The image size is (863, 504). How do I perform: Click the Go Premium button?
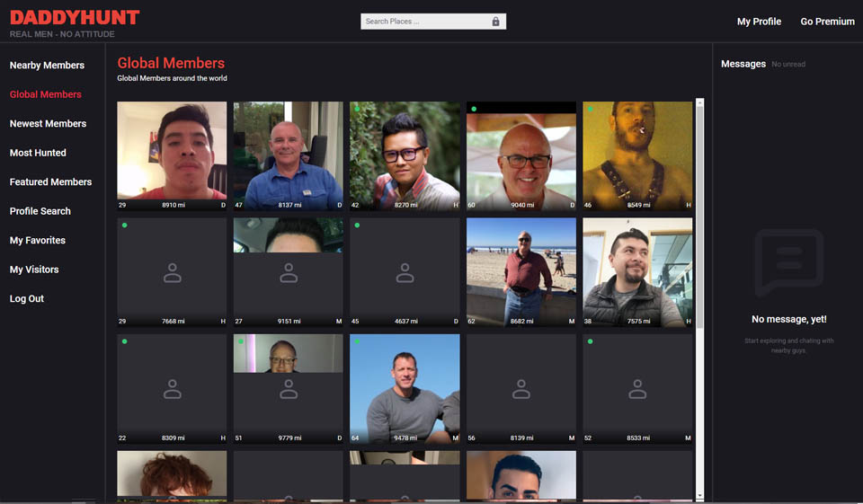pos(827,22)
